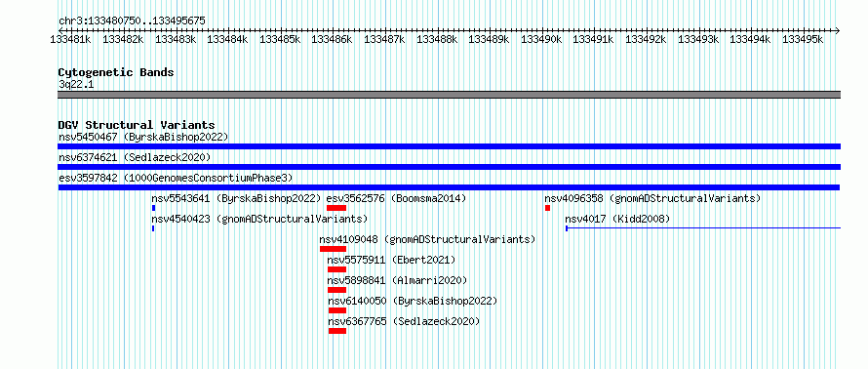Select the blue bar under esv3597842

click(449, 187)
